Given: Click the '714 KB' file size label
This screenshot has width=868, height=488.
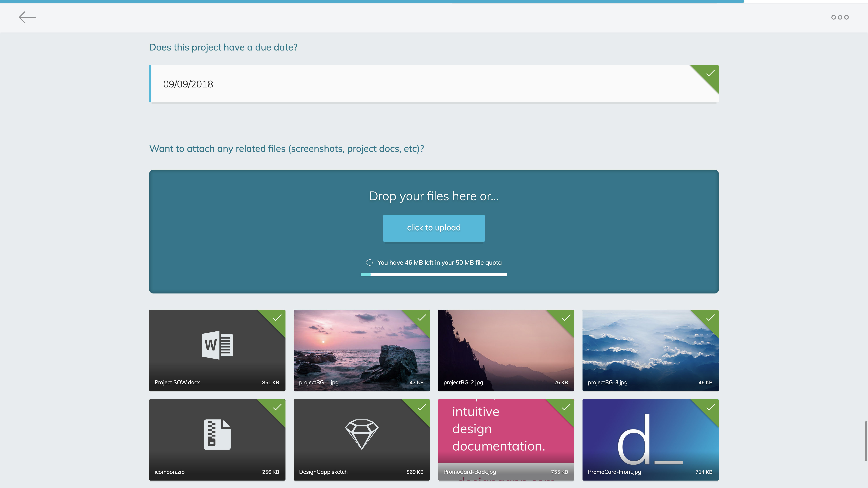Looking at the screenshot, I should point(704,472).
